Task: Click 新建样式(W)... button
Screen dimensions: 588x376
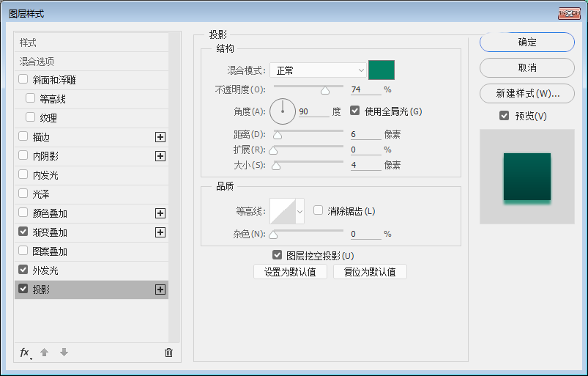Action: [x=527, y=93]
